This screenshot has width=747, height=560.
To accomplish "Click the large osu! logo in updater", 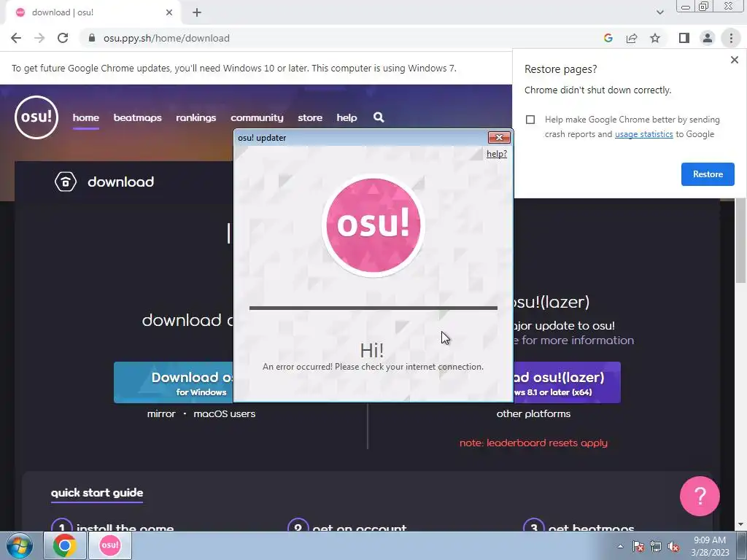I will point(373,225).
